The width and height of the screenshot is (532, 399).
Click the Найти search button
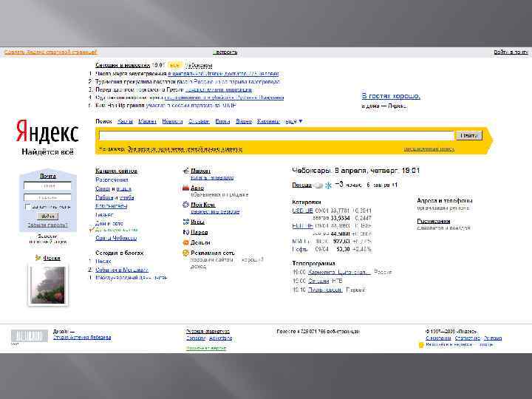pos(468,135)
